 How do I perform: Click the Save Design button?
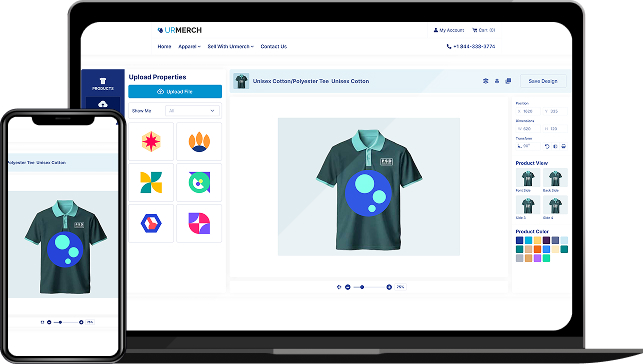(543, 81)
